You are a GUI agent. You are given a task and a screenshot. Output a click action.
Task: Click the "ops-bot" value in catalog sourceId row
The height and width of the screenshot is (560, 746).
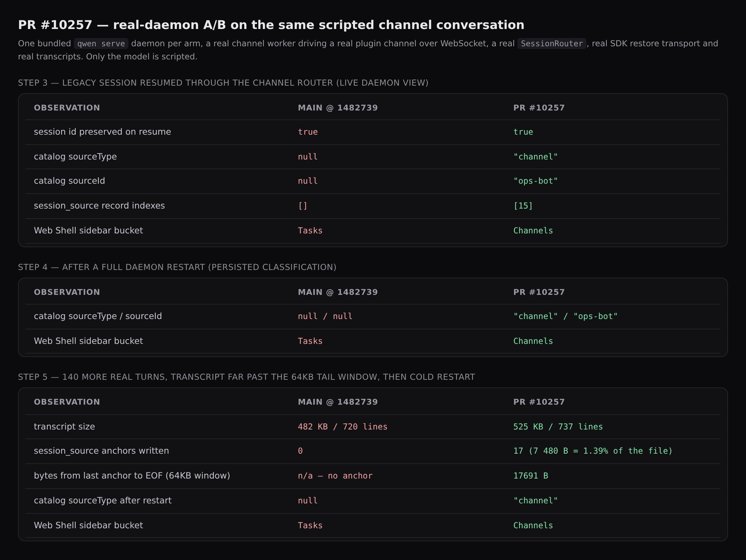pyautogui.click(x=536, y=181)
